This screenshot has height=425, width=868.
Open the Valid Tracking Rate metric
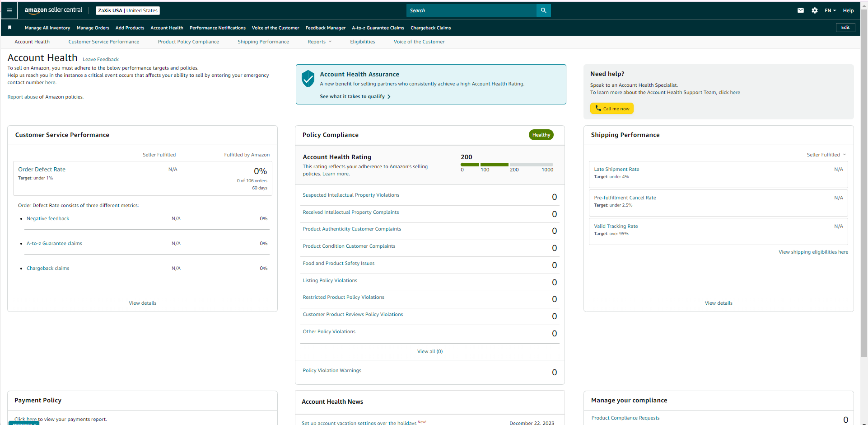[616, 226]
